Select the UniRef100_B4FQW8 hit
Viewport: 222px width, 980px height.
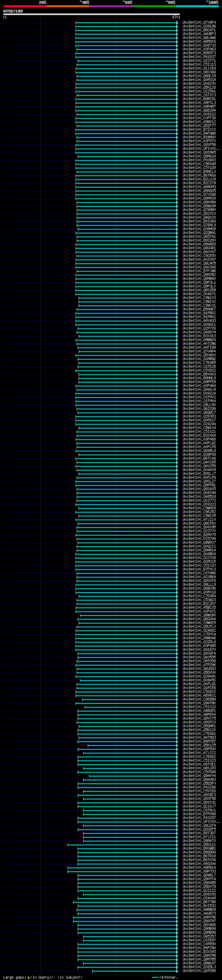[x=199, y=133]
